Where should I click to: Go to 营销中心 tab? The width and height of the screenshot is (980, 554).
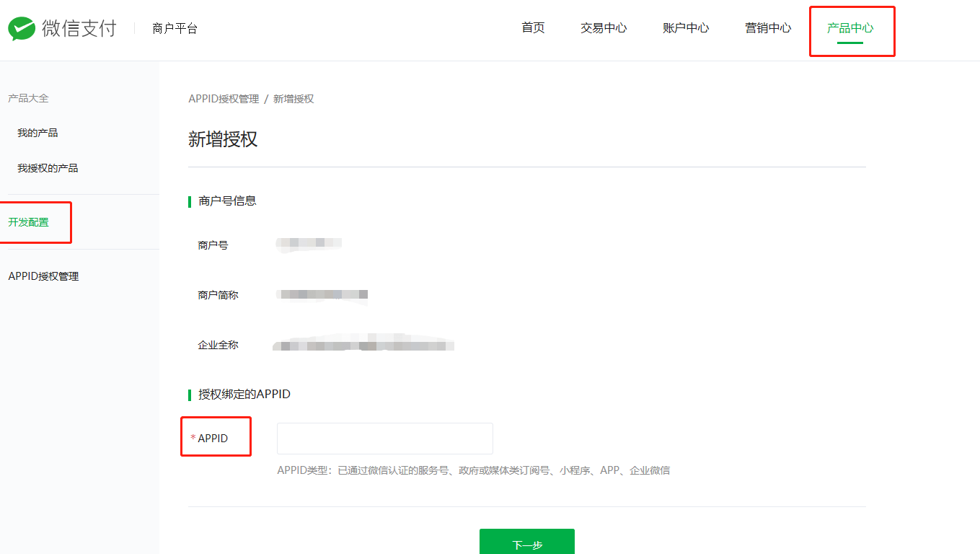pyautogui.click(x=768, y=28)
